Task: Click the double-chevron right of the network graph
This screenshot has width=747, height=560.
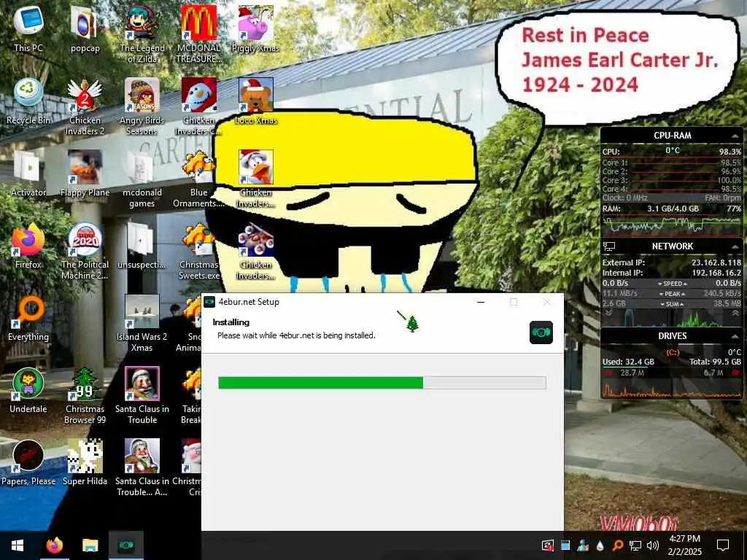Action: [x=735, y=314]
